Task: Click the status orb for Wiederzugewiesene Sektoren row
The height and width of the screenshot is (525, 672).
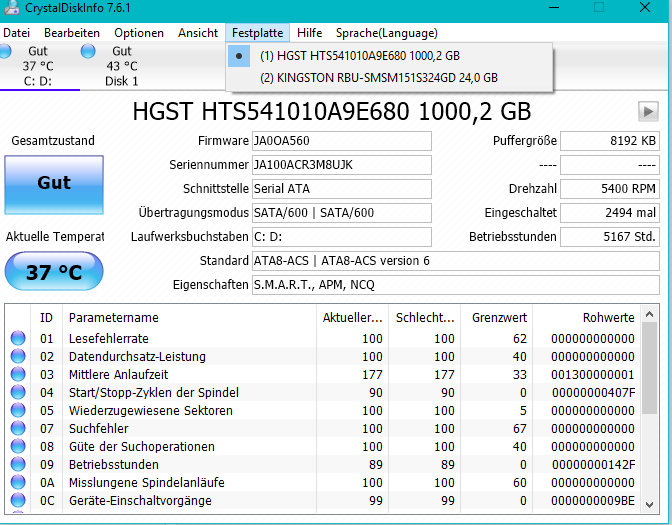Action: tap(18, 410)
